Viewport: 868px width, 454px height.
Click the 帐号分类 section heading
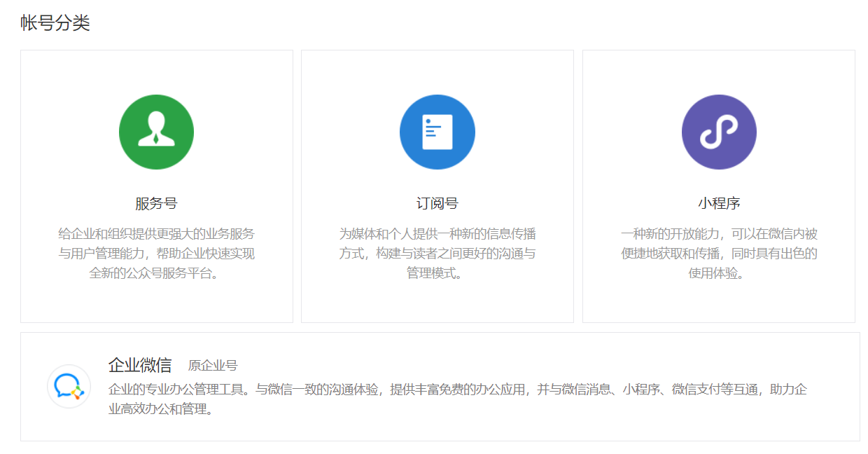pos(55,23)
